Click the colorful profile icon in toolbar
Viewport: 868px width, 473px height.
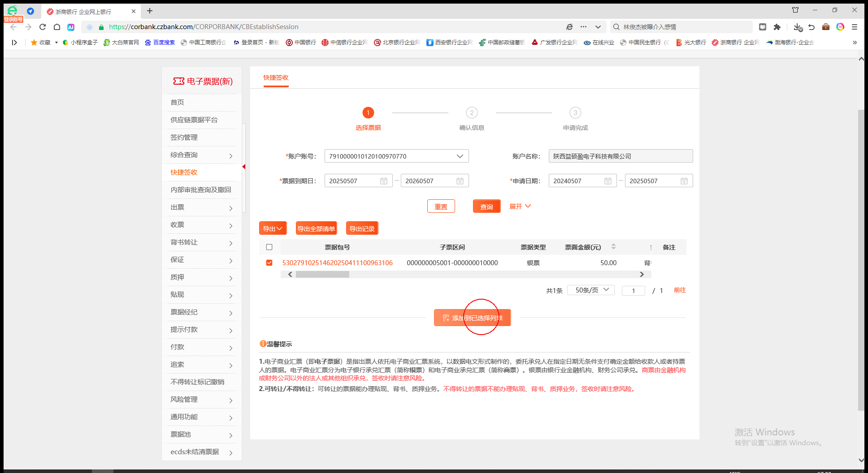pyautogui.click(x=840, y=27)
